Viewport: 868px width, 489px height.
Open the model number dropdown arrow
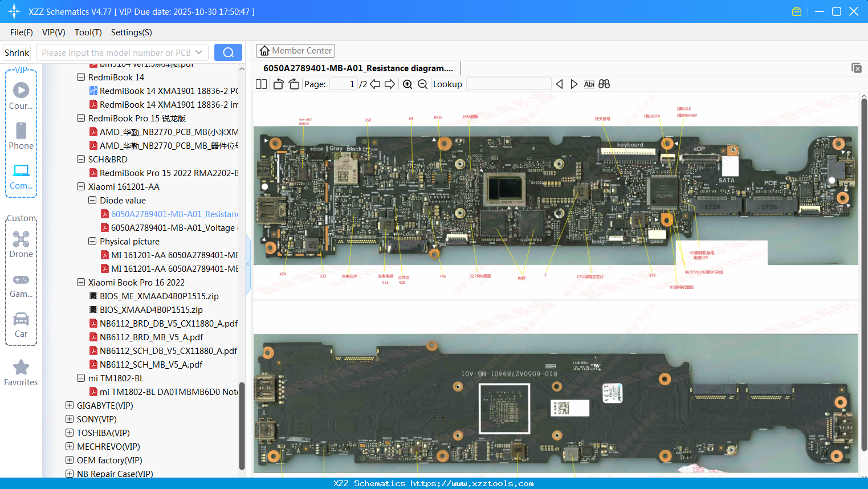tap(199, 52)
